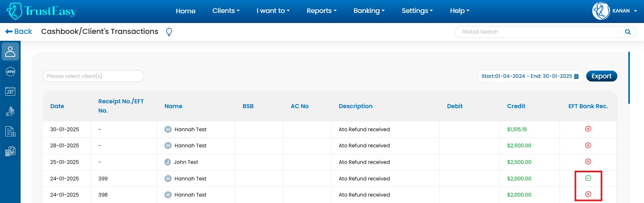Screen dimensions: 644x203
Task: Open the clients person icon in sidebar
Action: (x=10, y=52)
